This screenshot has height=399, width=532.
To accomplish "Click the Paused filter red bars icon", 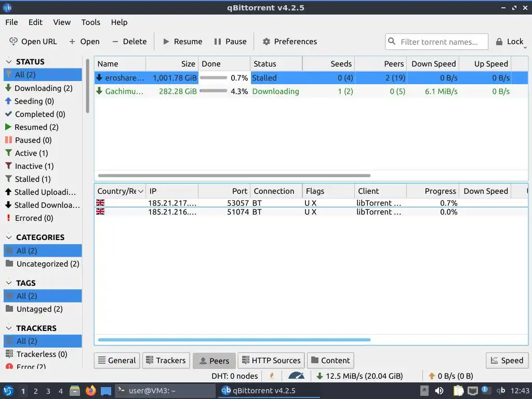I will 8,140.
